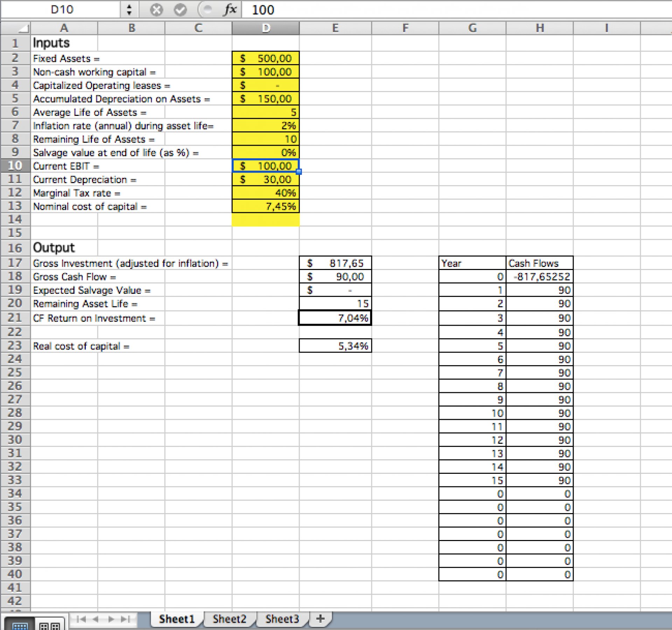The width and height of the screenshot is (672, 630).
Task: Click the Fixed Assets value $ 500,00
Action: [266, 58]
